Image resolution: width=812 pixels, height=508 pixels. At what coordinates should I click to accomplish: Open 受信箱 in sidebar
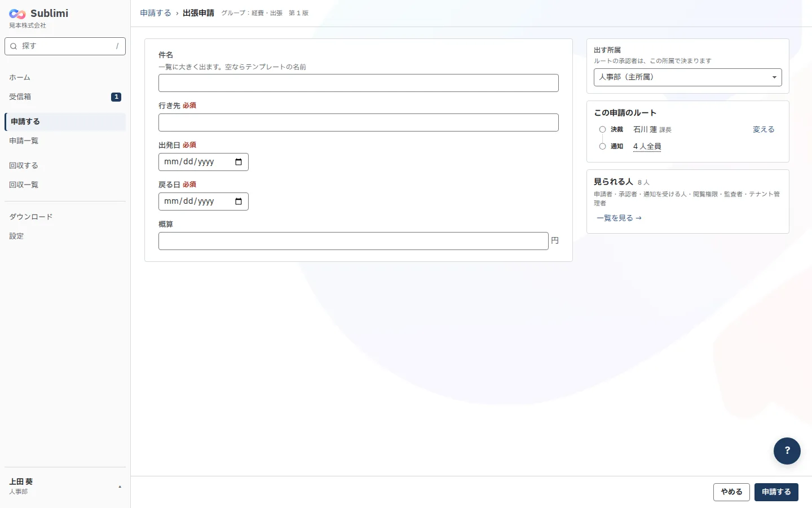(x=65, y=97)
